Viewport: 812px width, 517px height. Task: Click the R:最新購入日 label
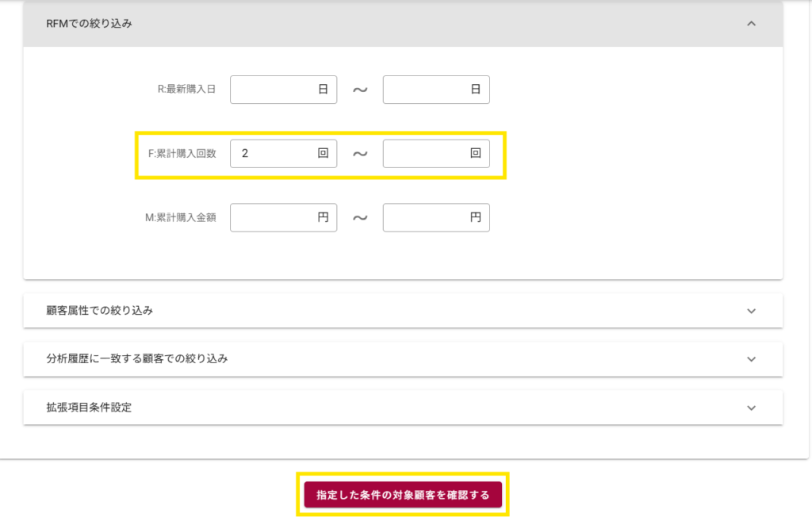click(186, 90)
